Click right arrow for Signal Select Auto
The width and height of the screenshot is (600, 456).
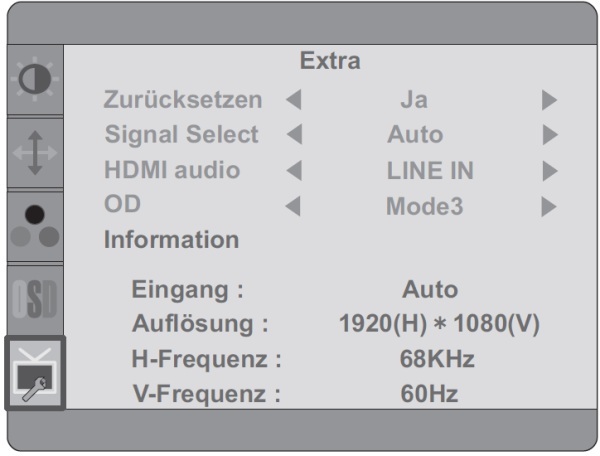coord(550,134)
